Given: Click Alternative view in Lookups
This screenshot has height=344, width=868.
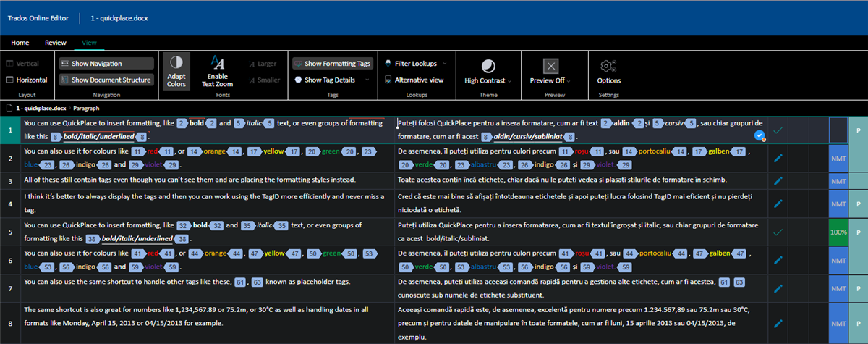Looking at the screenshot, I should pos(414,80).
